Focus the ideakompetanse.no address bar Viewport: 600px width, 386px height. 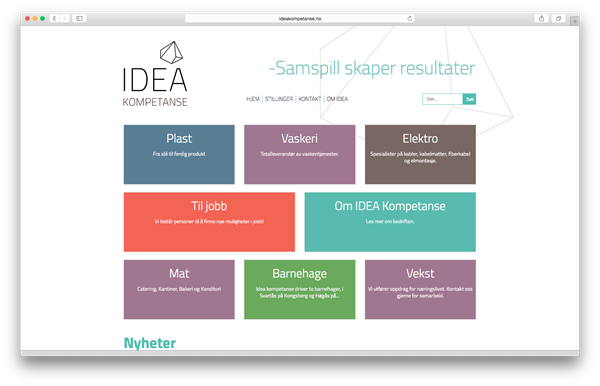pyautogui.click(x=300, y=18)
